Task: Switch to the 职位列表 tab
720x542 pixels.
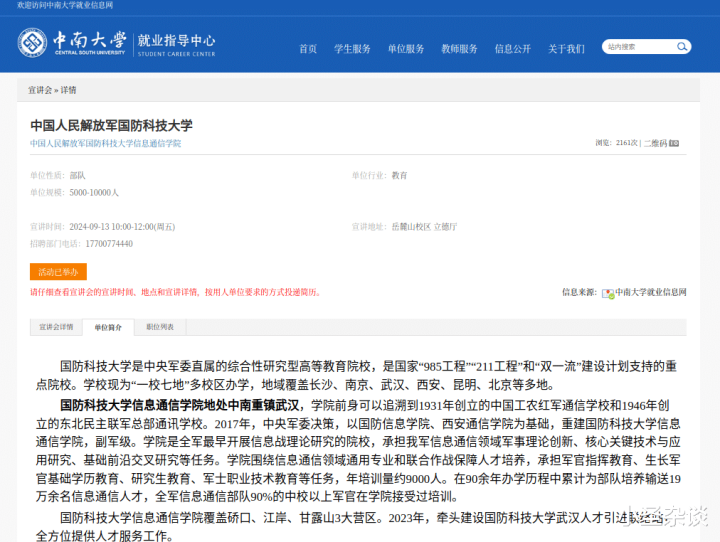Action: [x=160, y=327]
